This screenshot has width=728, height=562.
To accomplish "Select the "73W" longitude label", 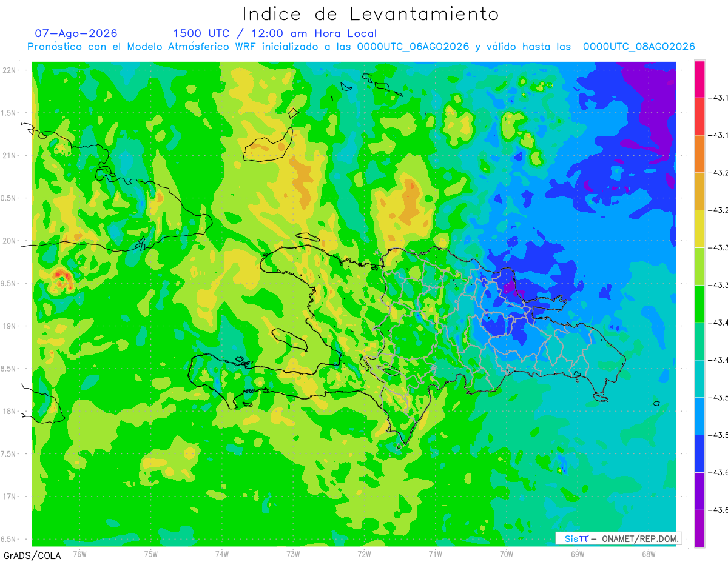I will (292, 554).
